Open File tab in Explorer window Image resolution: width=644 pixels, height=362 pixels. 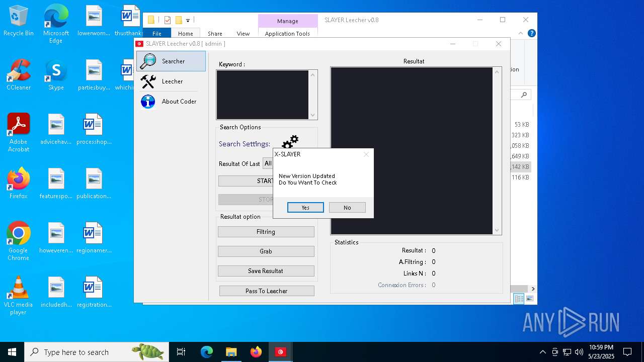coord(157,34)
